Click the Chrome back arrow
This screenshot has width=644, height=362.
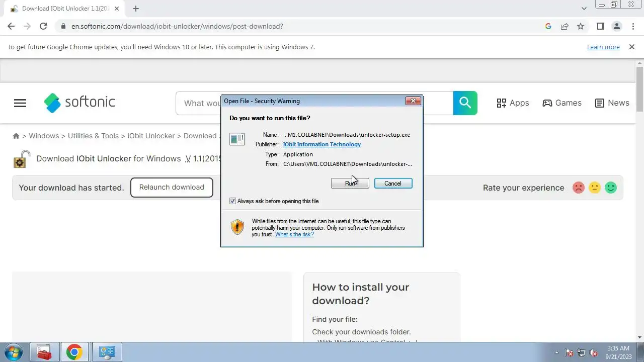[11, 26]
